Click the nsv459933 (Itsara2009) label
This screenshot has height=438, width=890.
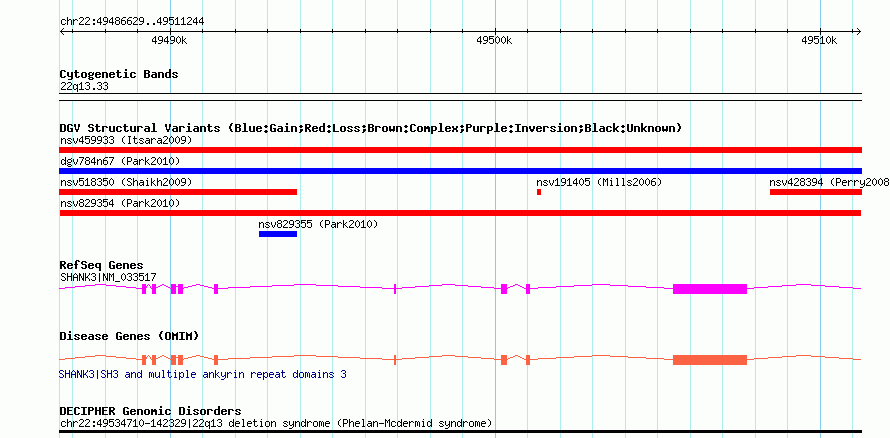point(126,140)
